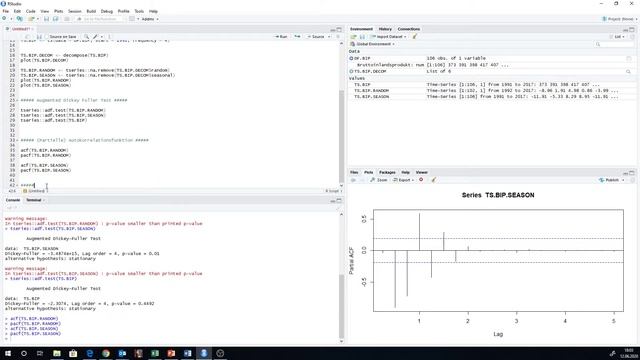Switch to the Terminal tab
The width and height of the screenshot is (640, 360).
coord(34,200)
